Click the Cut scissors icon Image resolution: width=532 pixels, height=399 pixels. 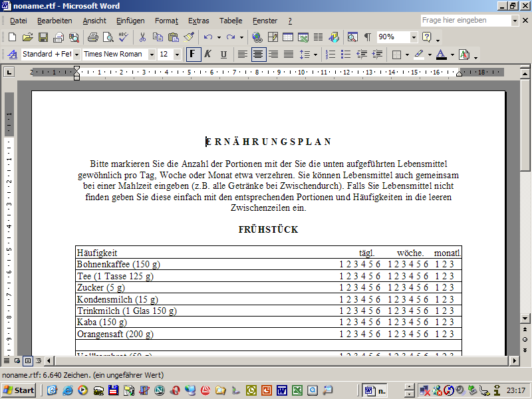pos(142,37)
